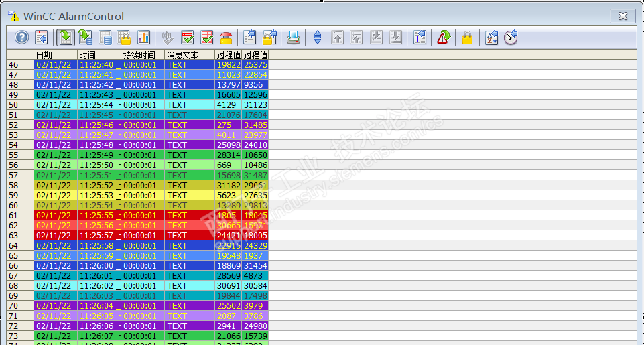Click the 日期 column header
Screen dimensions: 644x345
pyautogui.click(x=56, y=55)
